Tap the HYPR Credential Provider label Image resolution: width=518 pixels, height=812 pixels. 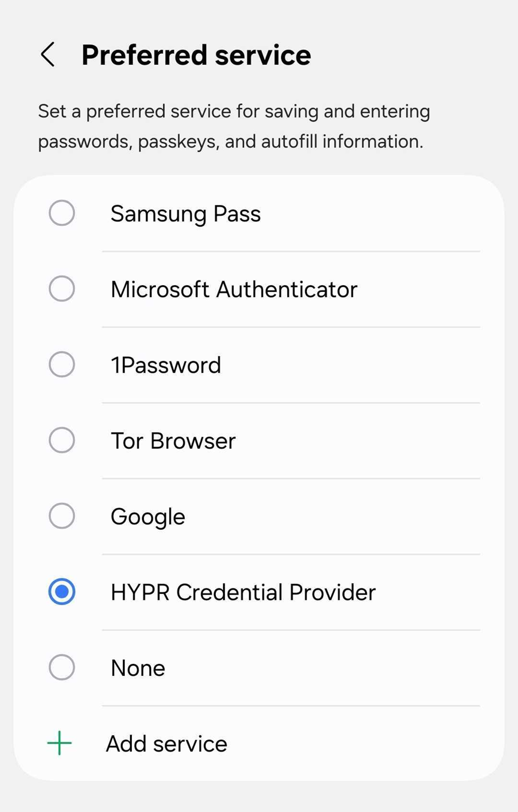(x=243, y=592)
